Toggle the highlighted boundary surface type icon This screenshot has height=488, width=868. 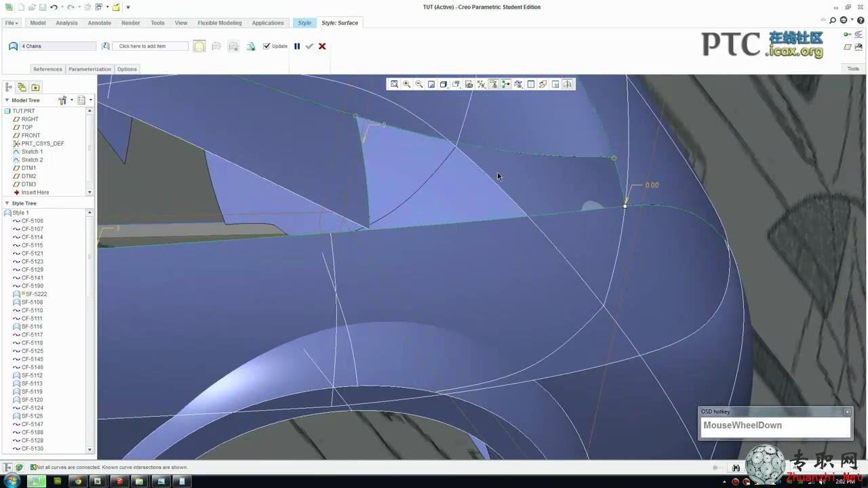[x=199, y=46]
